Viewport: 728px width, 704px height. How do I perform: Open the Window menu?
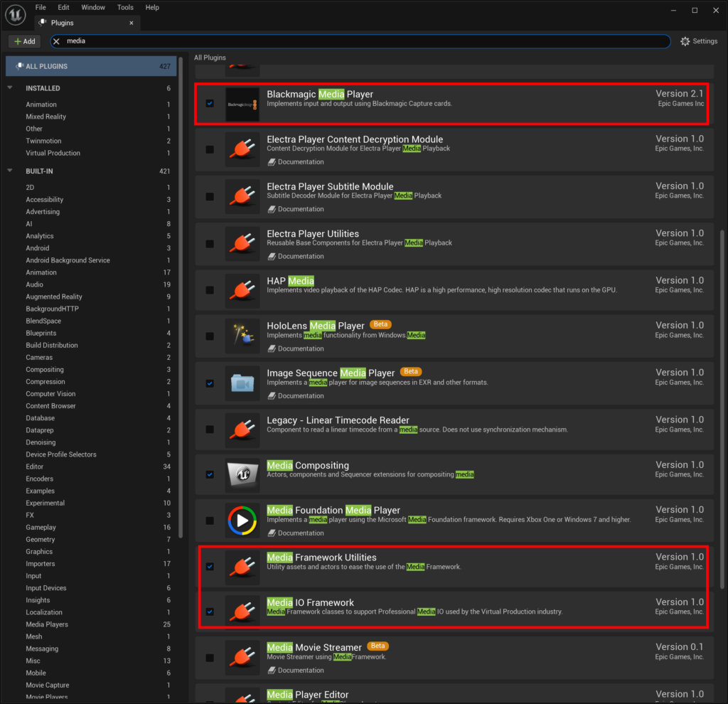[x=93, y=7]
